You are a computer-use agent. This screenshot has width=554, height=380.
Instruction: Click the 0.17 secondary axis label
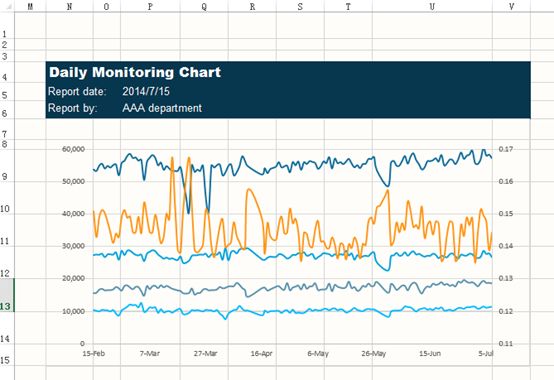[506, 149]
